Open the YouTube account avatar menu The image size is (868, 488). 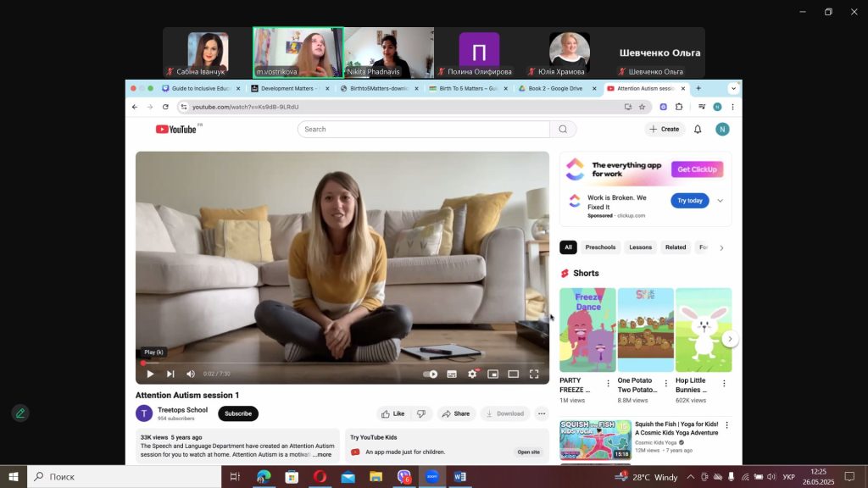tap(722, 130)
